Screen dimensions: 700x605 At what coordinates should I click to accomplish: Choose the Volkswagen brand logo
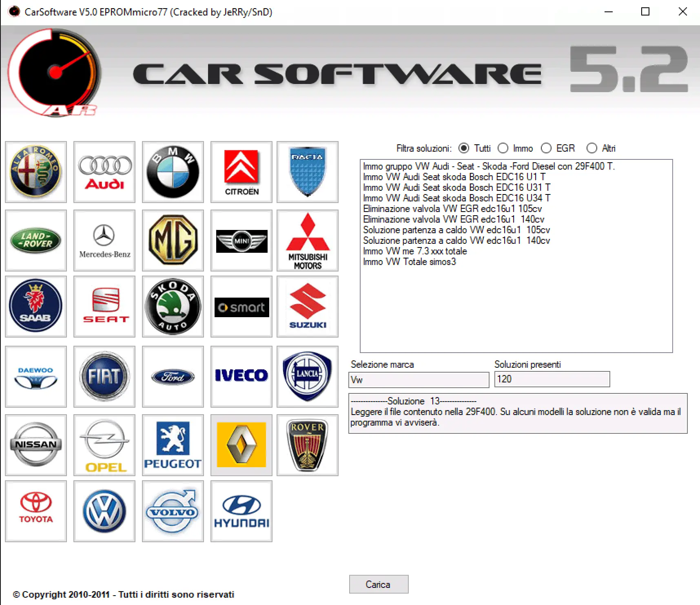[104, 511]
